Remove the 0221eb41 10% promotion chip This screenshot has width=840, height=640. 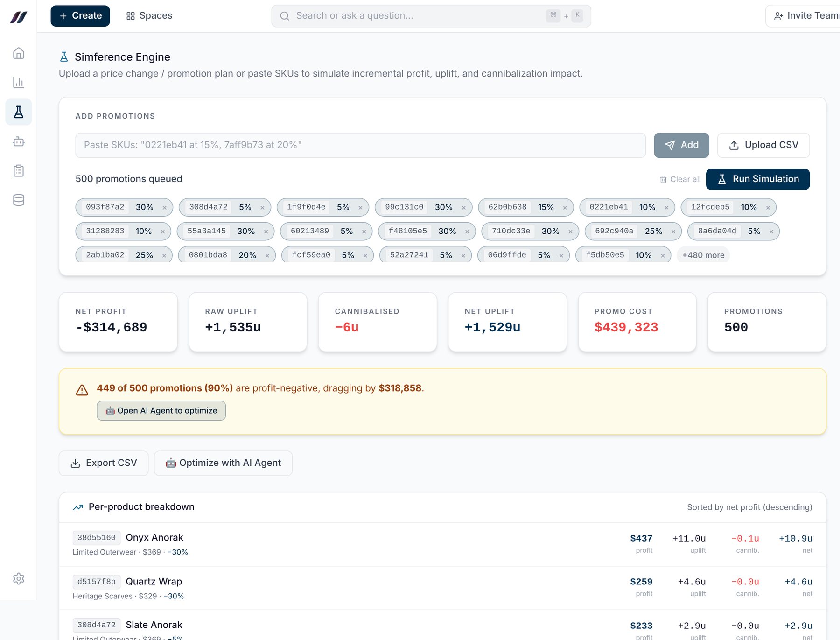tap(666, 208)
